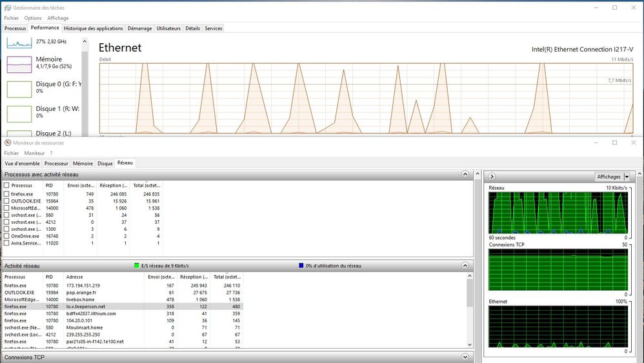Click the green E/S réseau legend swatch
This screenshot has width=644, height=363.
(137, 266)
